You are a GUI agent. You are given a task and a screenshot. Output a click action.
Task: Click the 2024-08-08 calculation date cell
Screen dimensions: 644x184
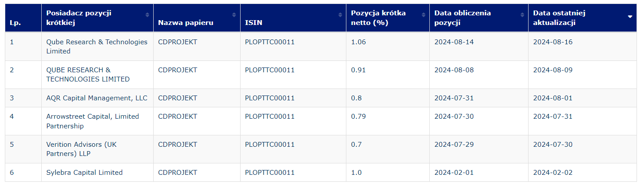point(454,70)
